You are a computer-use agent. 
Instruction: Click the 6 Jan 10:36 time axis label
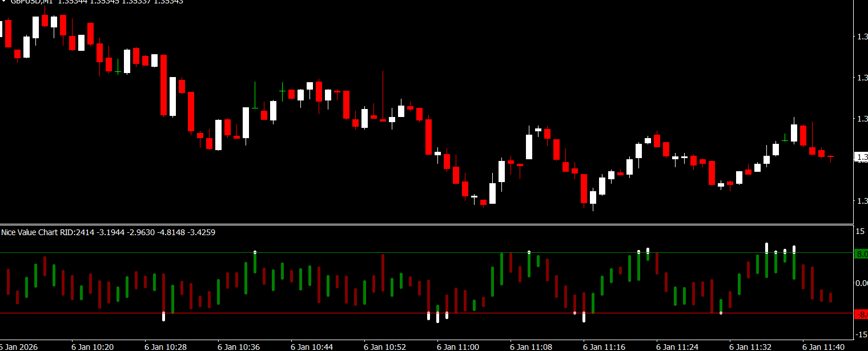pos(239,346)
